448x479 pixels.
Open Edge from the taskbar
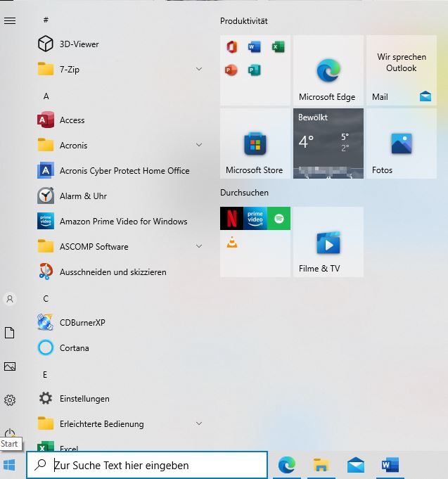(287, 465)
